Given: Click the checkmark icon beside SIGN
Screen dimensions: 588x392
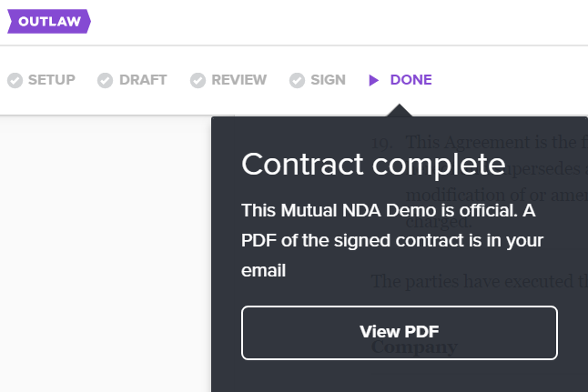Looking at the screenshot, I should coord(297,80).
